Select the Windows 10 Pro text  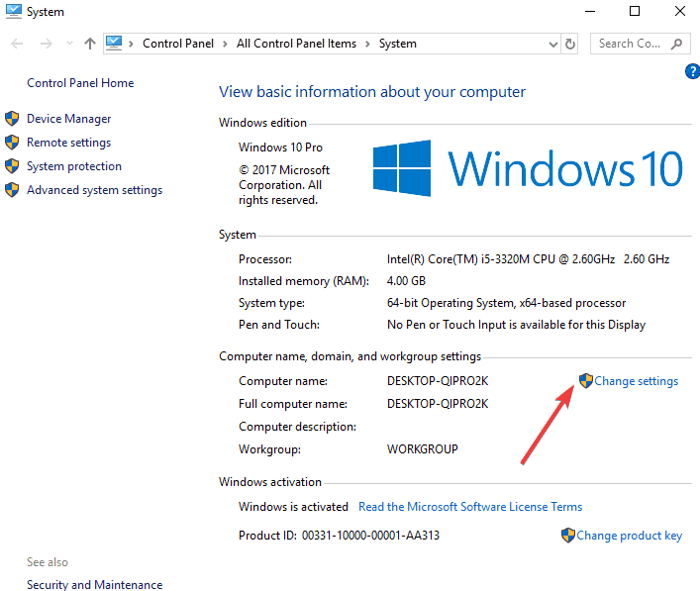click(x=280, y=148)
